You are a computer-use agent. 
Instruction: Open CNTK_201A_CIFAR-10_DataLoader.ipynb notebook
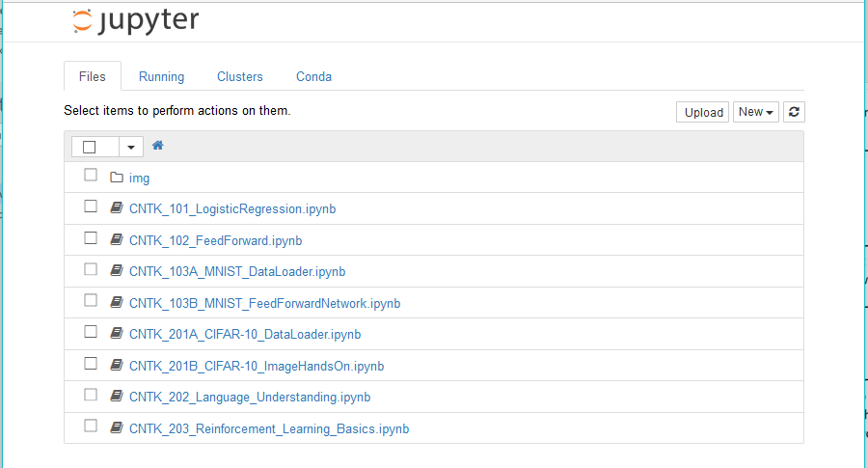point(245,334)
